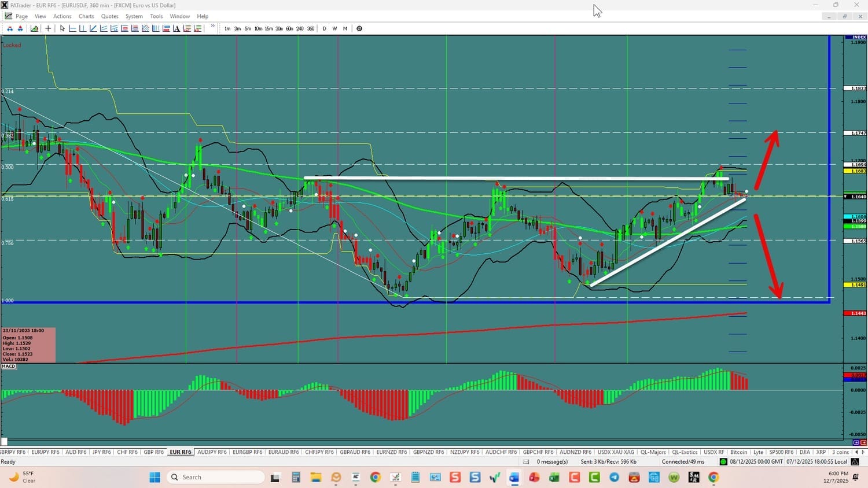
Task: Open the chart indicators icon
Action: pyautogui.click(x=35, y=28)
